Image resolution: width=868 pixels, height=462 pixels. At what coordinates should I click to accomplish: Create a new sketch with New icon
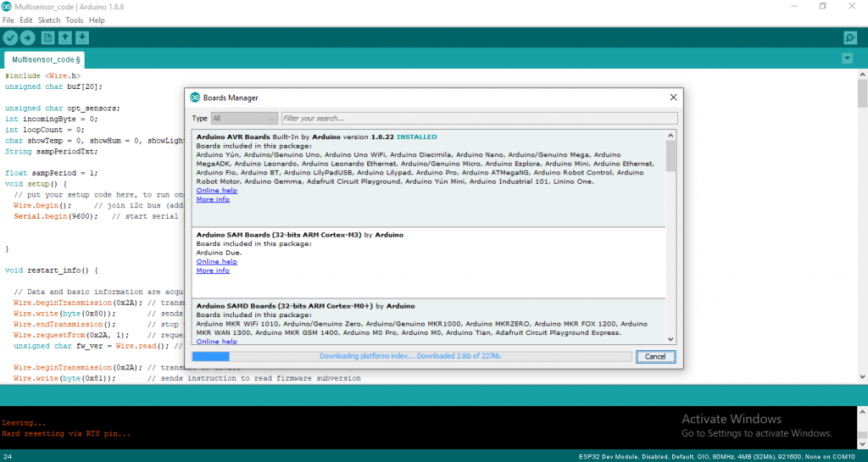coord(48,37)
